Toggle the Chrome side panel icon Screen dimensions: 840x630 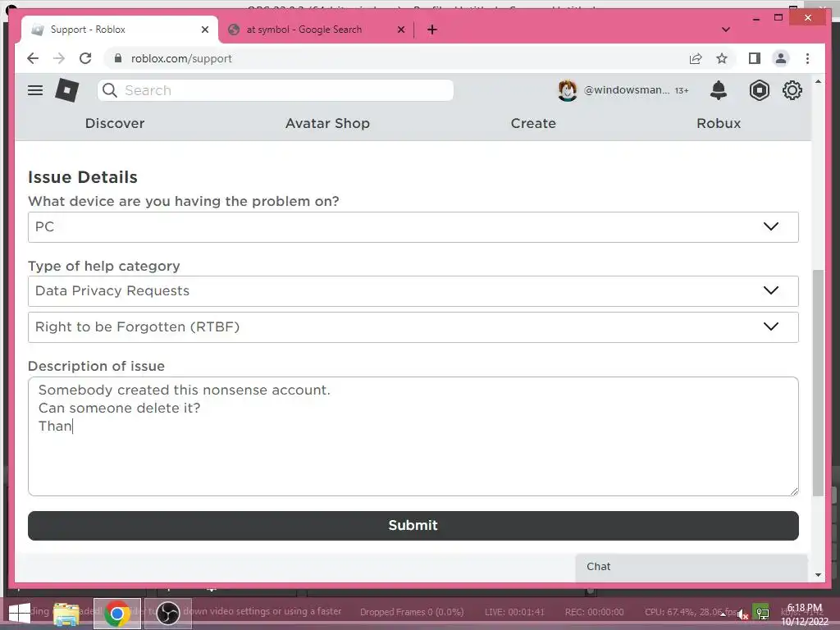[755, 58]
